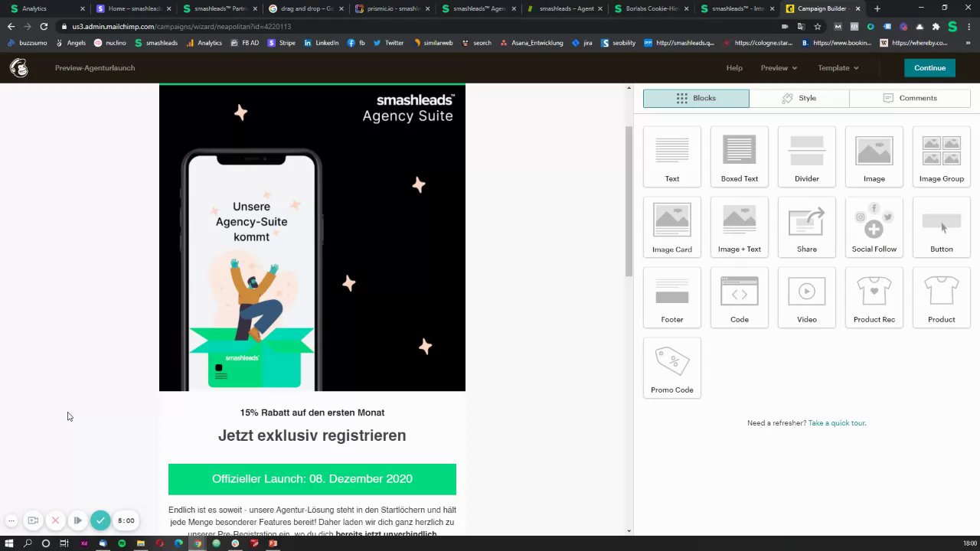Click the recorder pause/play button

[x=77, y=520]
